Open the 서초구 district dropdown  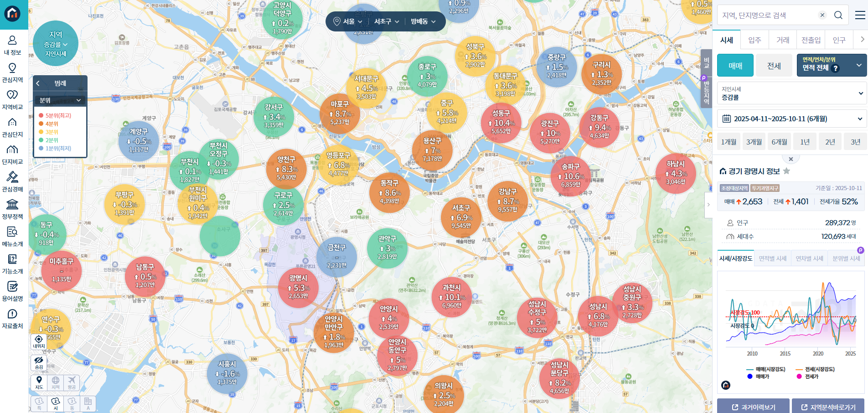[387, 21]
